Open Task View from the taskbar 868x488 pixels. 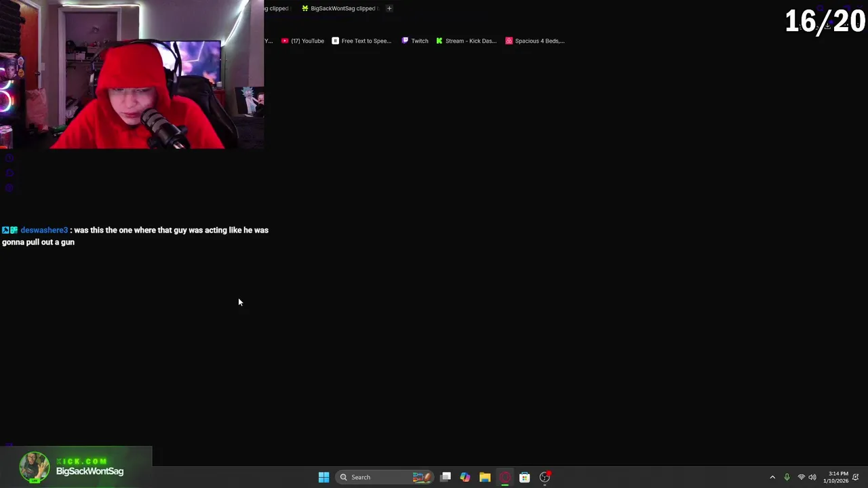pyautogui.click(x=446, y=477)
